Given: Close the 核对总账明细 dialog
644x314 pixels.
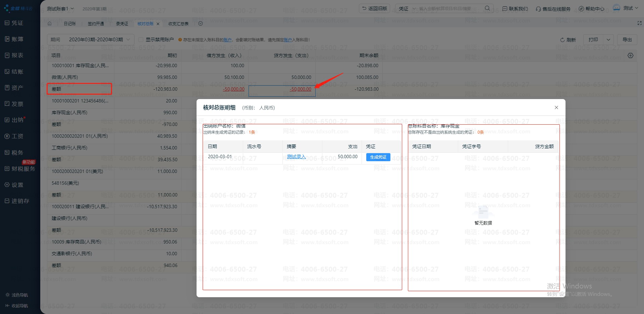Looking at the screenshot, I should coord(556,107).
